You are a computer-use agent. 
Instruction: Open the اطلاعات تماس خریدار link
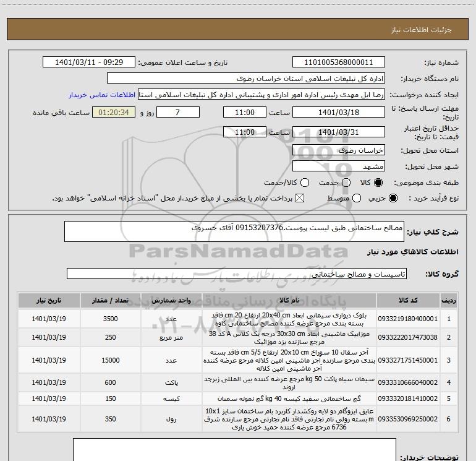(102, 95)
